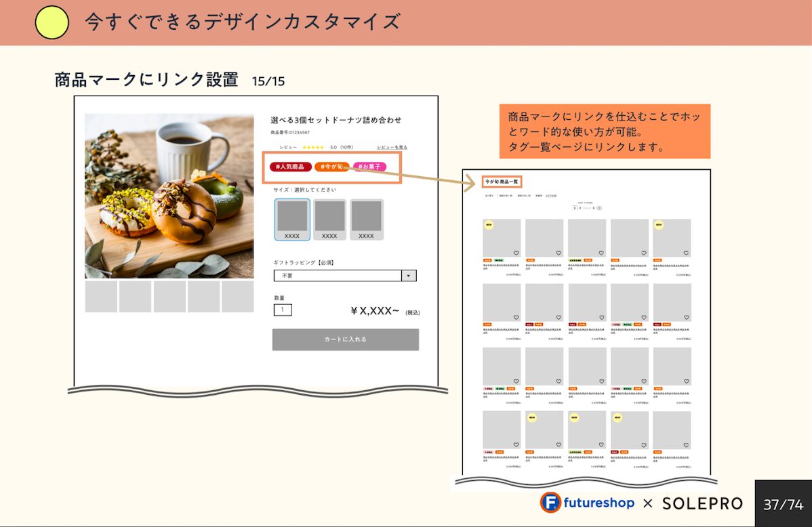Select the first XXXX size option

pyautogui.click(x=292, y=219)
